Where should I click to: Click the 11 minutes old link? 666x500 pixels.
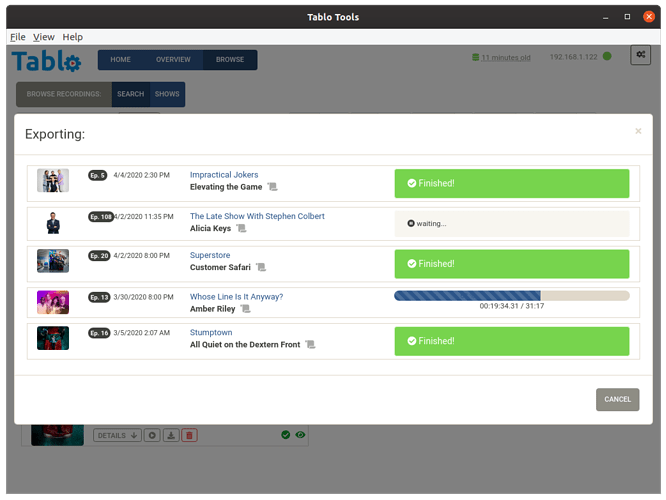(505, 57)
